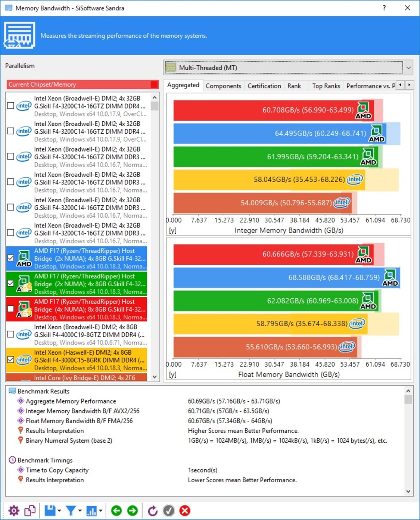Click the red X cancel icon
Screen dimensions: 420x520
click(185, 510)
